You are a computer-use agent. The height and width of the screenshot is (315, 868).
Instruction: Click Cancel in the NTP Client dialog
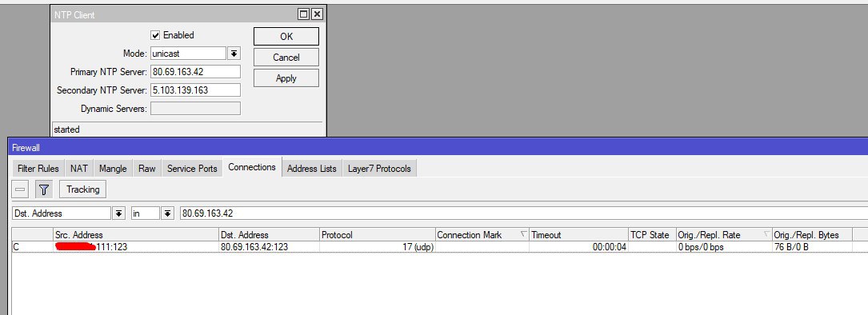[x=286, y=58]
